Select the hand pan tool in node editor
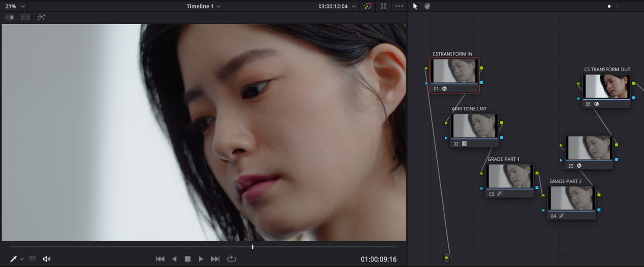The width and height of the screenshot is (644, 267). 427,6
